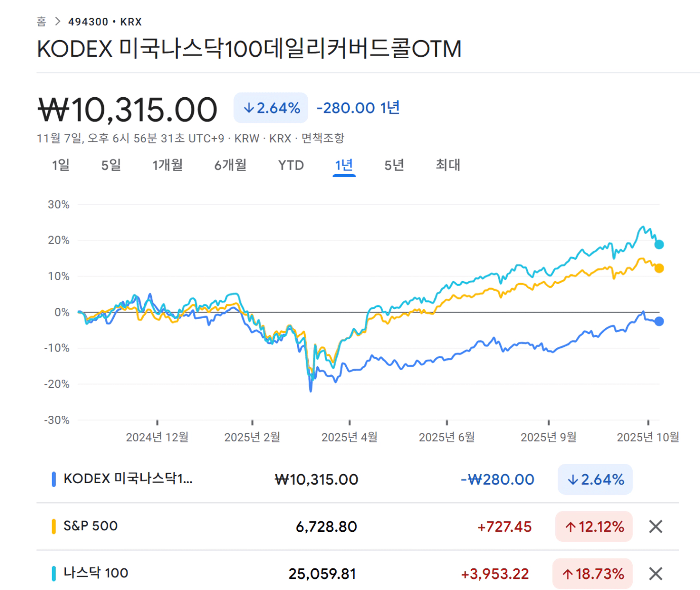Switch chart to YTD range
Viewport: 700px width, 590px height.
tap(291, 165)
